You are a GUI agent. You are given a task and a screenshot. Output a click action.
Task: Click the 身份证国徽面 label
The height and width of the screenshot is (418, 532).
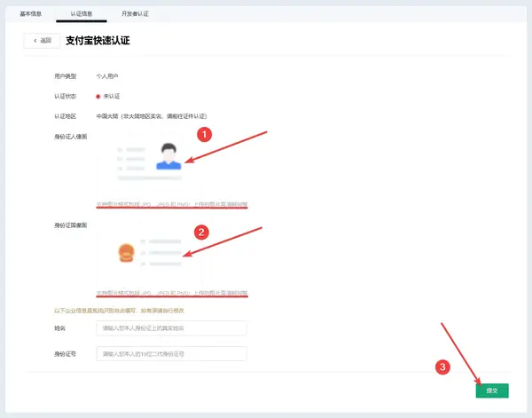(x=71, y=225)
